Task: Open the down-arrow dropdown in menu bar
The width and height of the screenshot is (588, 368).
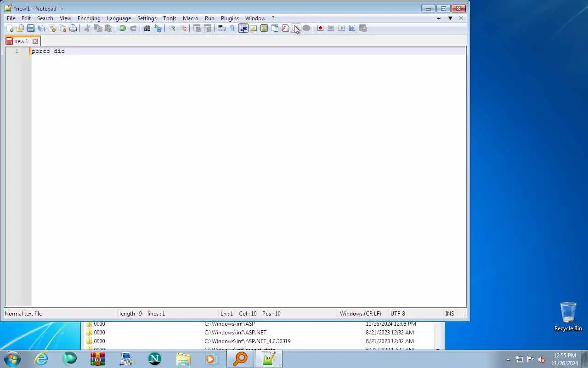Action: tap(450, 18)
